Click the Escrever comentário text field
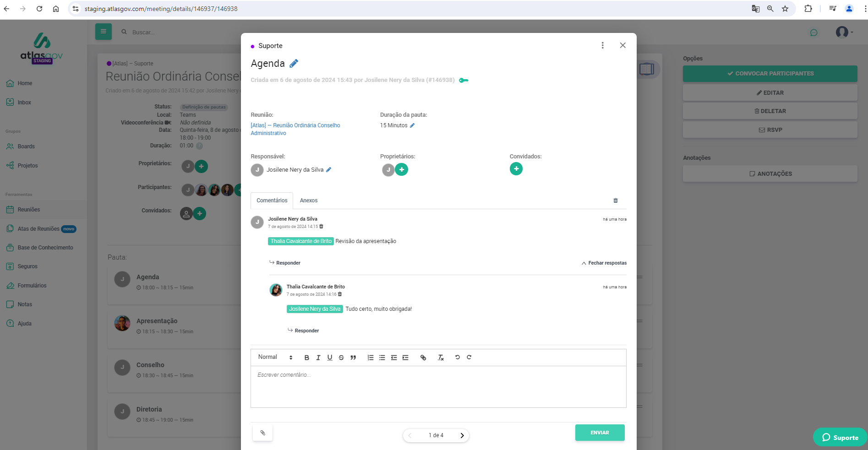868x450 pixels. point(438,386)
